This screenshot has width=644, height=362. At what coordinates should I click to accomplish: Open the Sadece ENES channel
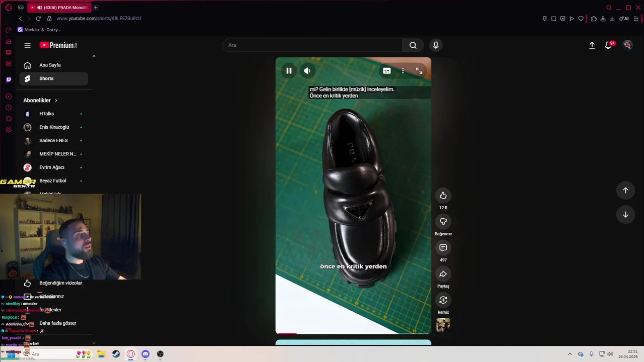click(53, 141)
